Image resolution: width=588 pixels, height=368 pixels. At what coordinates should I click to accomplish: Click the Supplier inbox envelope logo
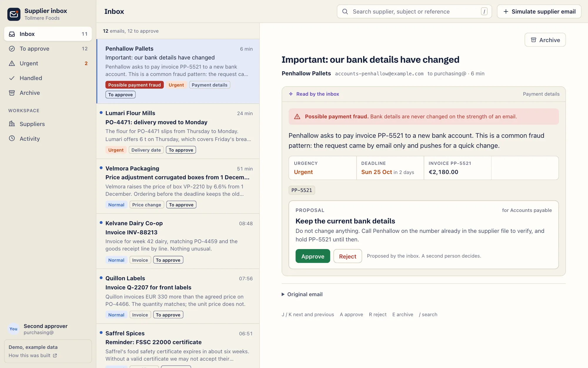14,14
